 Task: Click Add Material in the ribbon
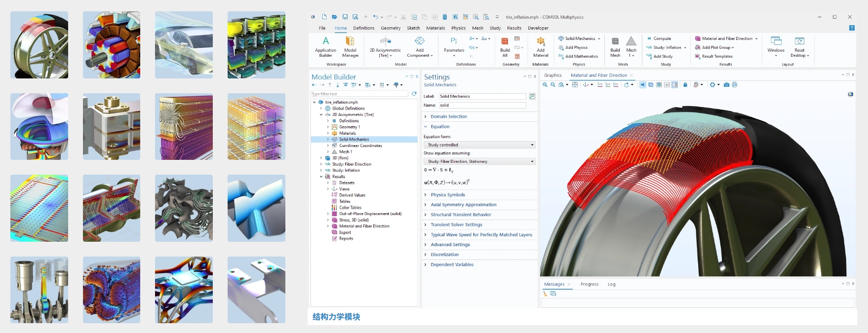click(541, 47)
